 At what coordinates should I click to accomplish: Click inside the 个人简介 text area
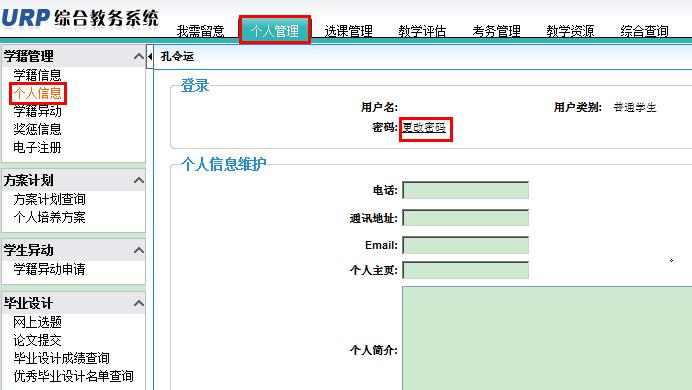pos(547,338)
